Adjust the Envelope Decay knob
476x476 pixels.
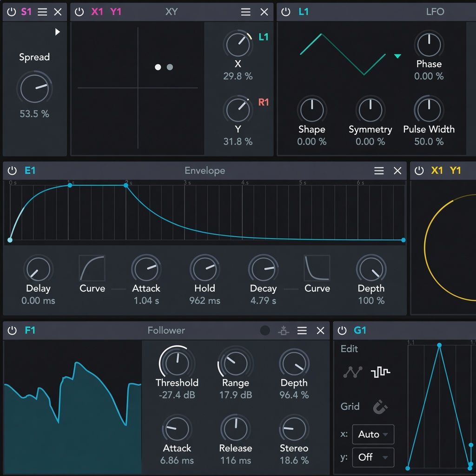tap(263, 269)
